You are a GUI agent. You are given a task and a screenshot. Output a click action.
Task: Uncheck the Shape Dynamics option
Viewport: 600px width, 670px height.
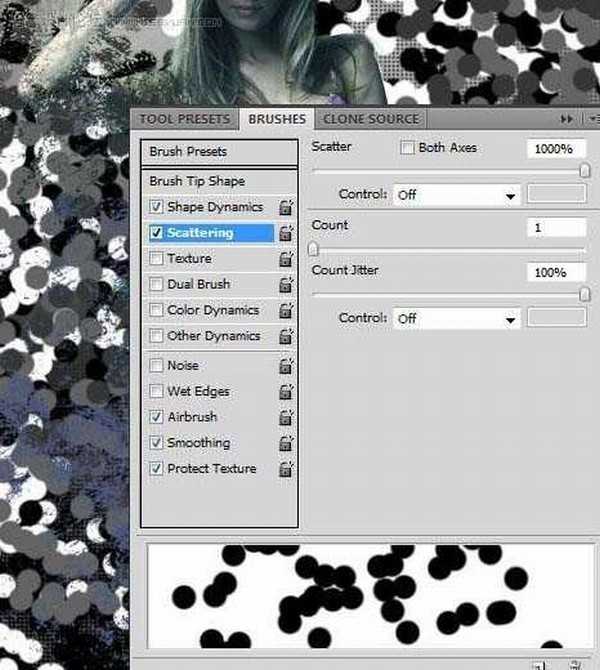tap(156, 207)
